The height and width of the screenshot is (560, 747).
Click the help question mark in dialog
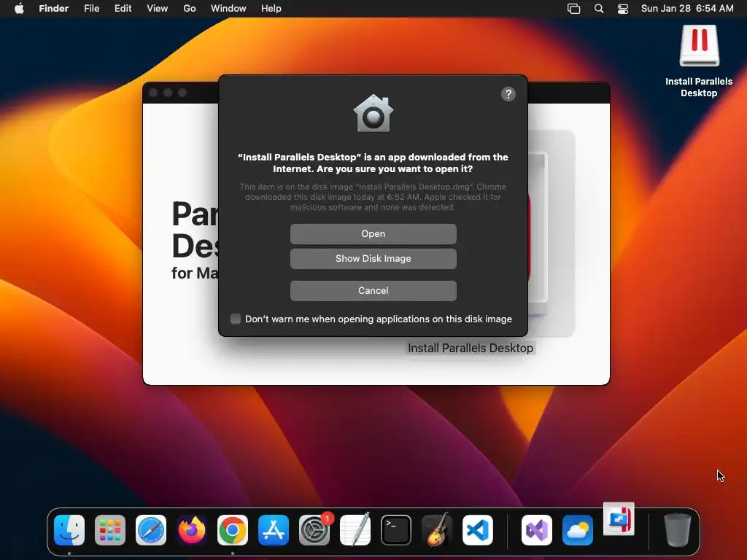coord(508,94)
